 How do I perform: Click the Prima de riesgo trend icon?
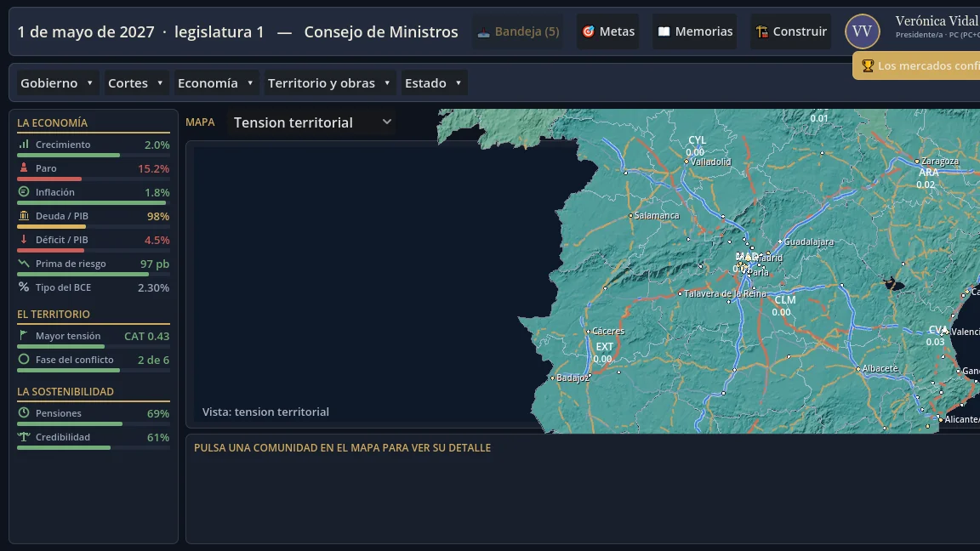click(24, 263)
